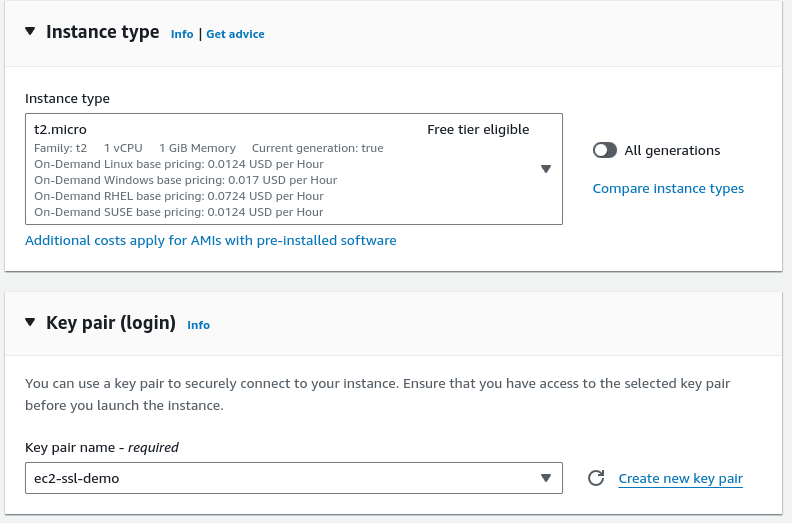This screenshot has width=792, height=523.
Task: Open the t2.micro instance type selector
Action: [x=280, y=169]
